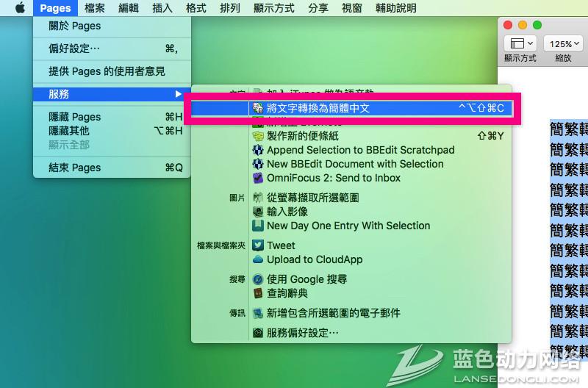Open the 格式 menu in menu bar

coord(196,8)
